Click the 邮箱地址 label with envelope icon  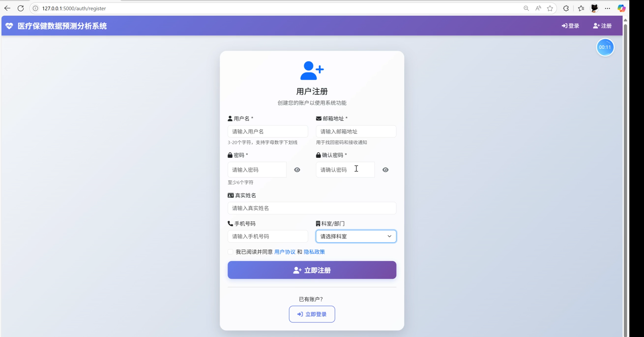click(x=332, y=119)
